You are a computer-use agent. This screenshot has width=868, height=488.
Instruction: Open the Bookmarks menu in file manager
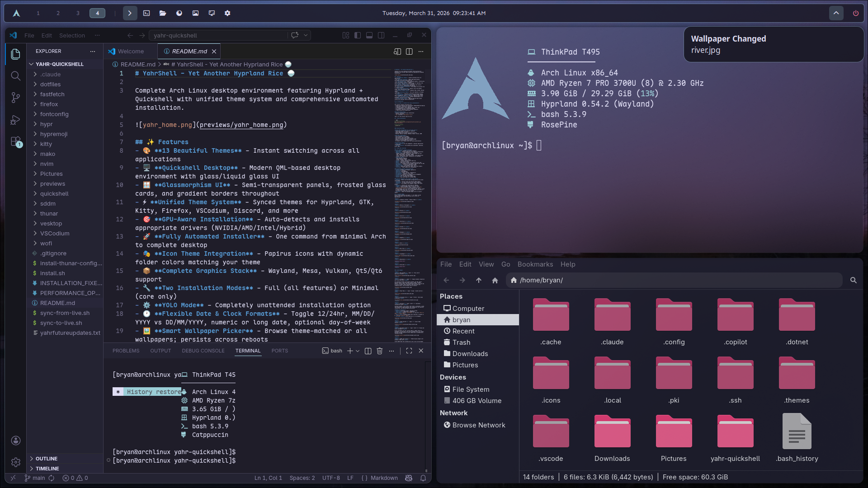[535, 264]
